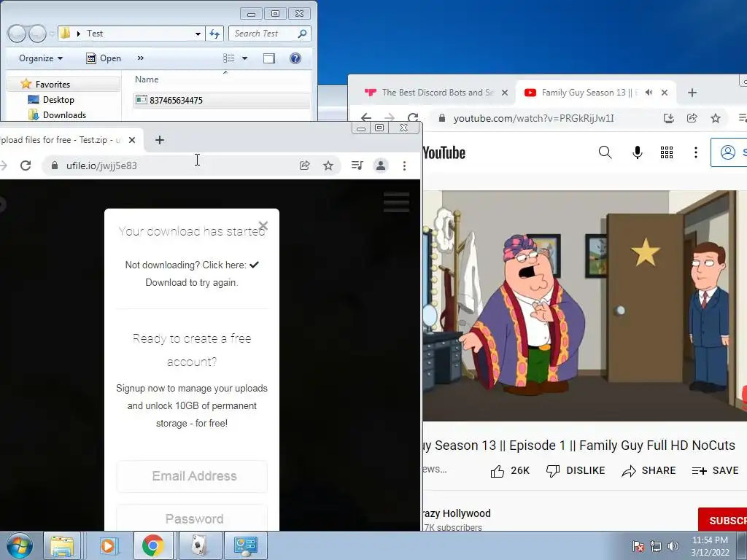
Task: Click the Email Address field
Action: (x=192, y=475)
